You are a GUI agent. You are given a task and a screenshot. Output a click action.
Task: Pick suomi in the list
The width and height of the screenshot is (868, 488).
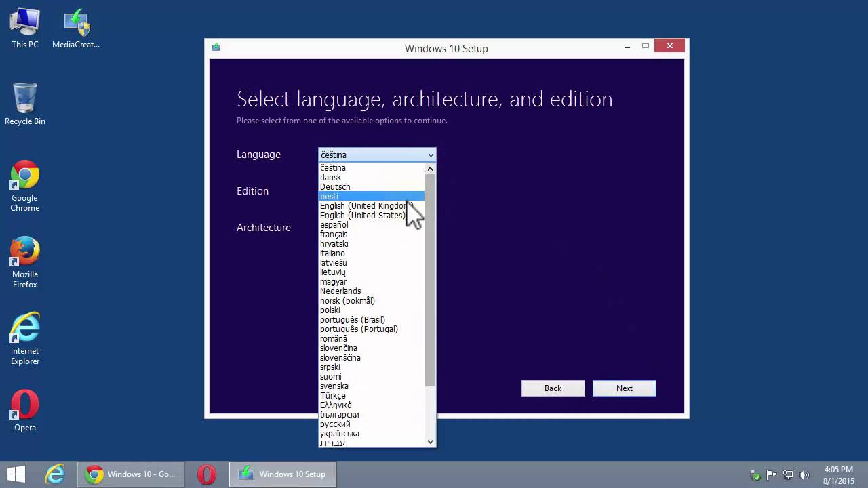pyautogui.click(x=372, y=376)
